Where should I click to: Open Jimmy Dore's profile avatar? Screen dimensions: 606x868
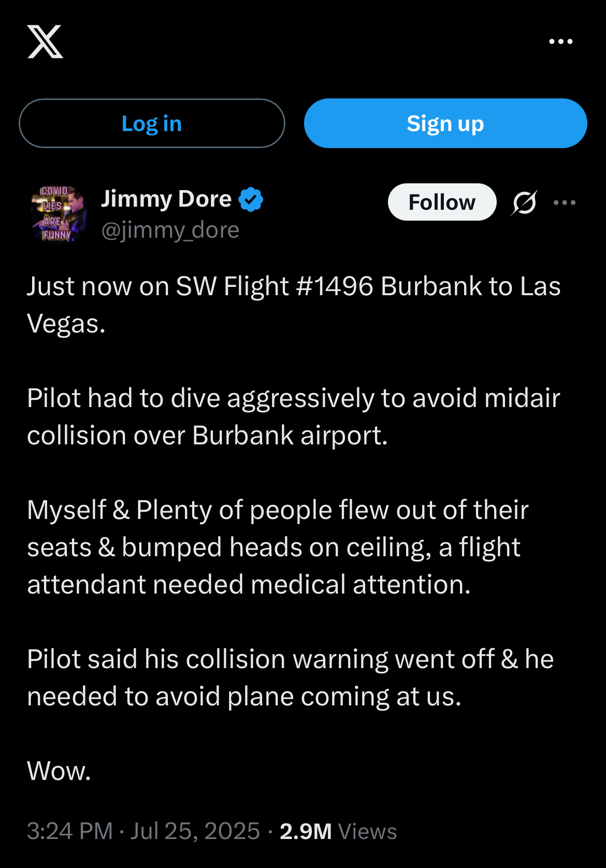click(58, 213)
